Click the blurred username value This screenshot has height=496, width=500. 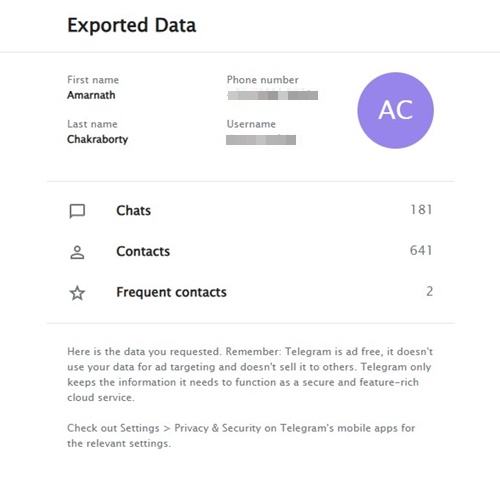[261, 140]
